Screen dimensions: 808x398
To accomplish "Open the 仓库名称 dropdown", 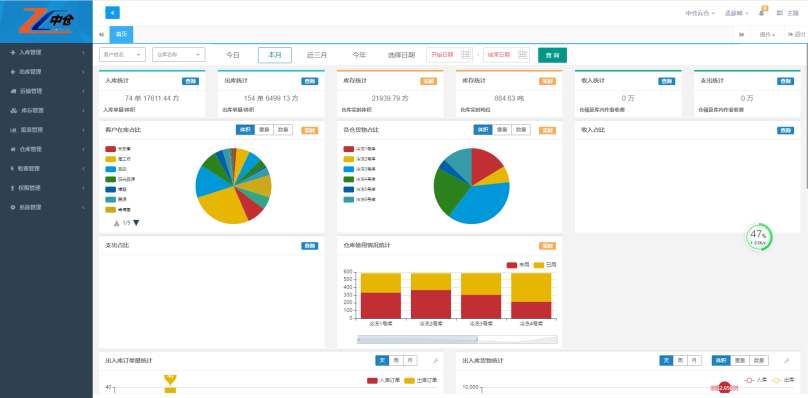I will click(x=179, y=55).
